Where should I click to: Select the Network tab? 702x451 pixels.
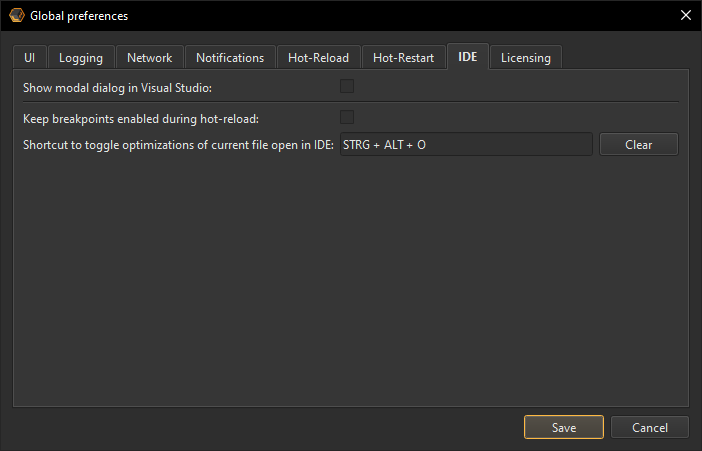pyautogui.click(x=150, y=57)
